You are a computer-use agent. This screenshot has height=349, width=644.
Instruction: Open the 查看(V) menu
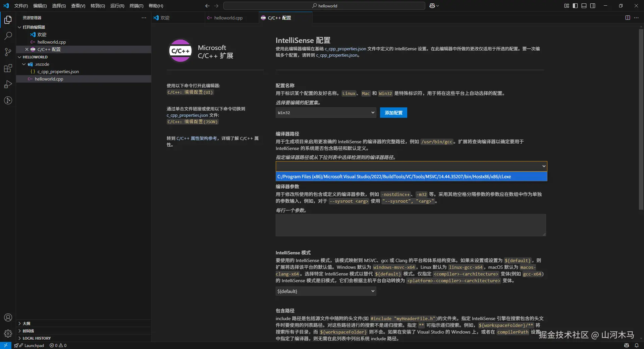pos(78,6)
